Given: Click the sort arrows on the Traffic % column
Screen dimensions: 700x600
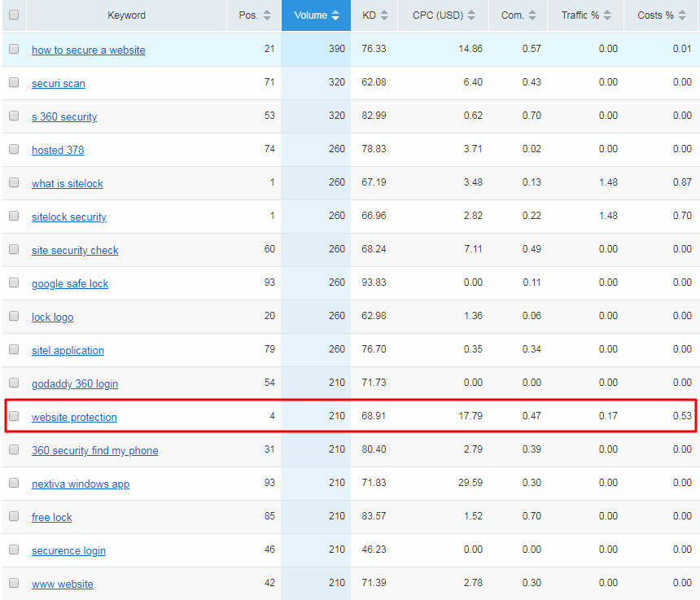Looking at the screenshot, I should coord(606,15).
